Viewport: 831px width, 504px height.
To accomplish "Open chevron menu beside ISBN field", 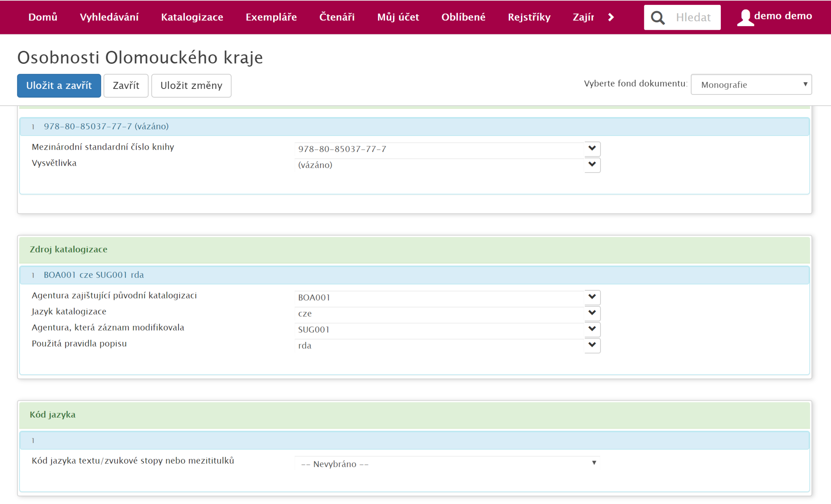I will (x=592, y=149).
